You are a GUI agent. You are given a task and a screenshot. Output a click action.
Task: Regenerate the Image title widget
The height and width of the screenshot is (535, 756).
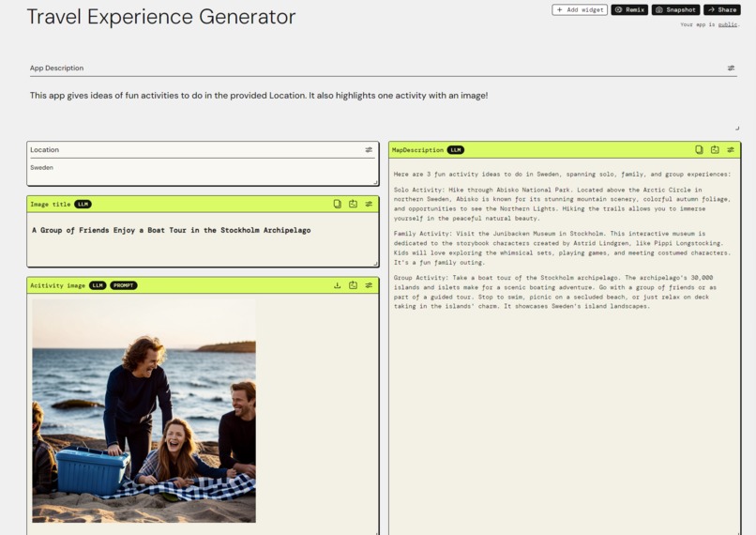pyautogui.click(x=353, y=204)
